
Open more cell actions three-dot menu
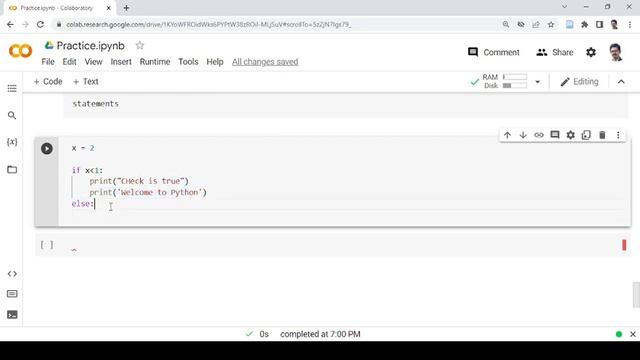point(618,135)
